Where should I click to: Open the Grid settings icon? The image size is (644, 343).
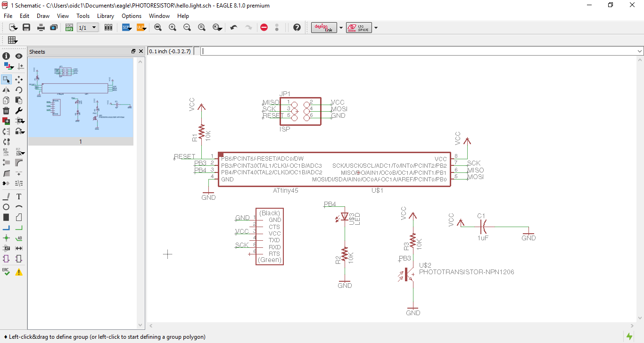click(12, 40)
